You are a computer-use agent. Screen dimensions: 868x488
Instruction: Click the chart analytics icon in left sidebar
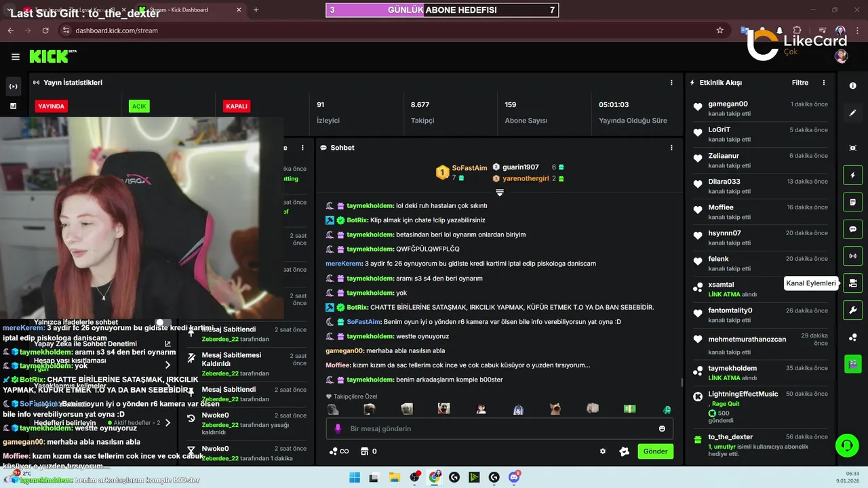click(x=13, y=106)
